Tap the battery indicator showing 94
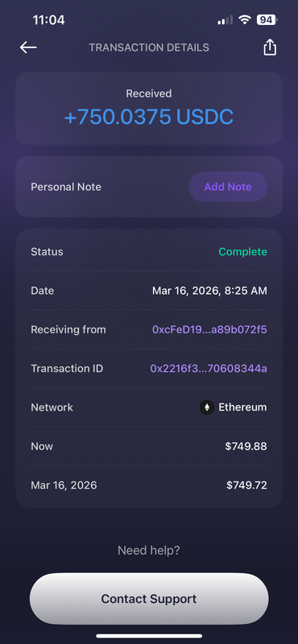This screenshot has height=644, width=298. click(x=267, y=19)
